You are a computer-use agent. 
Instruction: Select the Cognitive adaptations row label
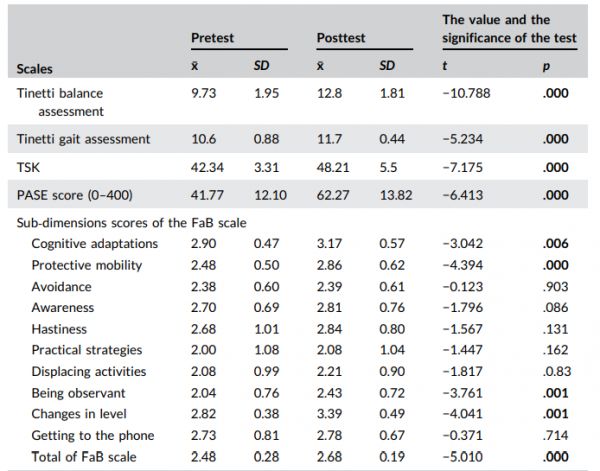tap(94, 244)
